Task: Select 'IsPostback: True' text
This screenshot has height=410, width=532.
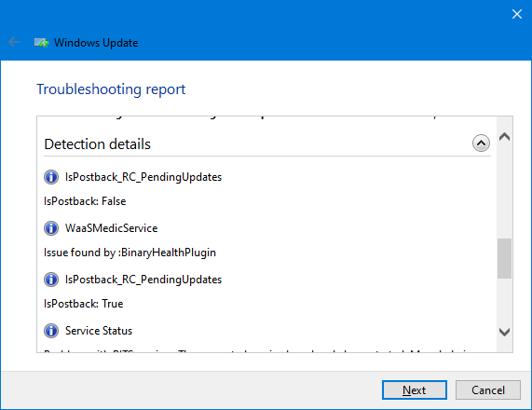Action: (x=84, y=304)
